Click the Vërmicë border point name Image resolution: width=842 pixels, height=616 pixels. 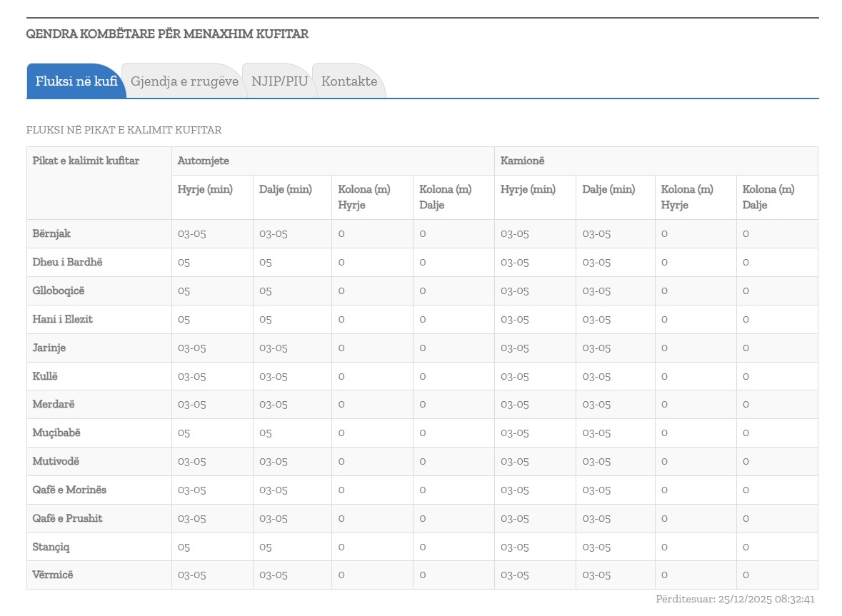(x=53, y=575)
